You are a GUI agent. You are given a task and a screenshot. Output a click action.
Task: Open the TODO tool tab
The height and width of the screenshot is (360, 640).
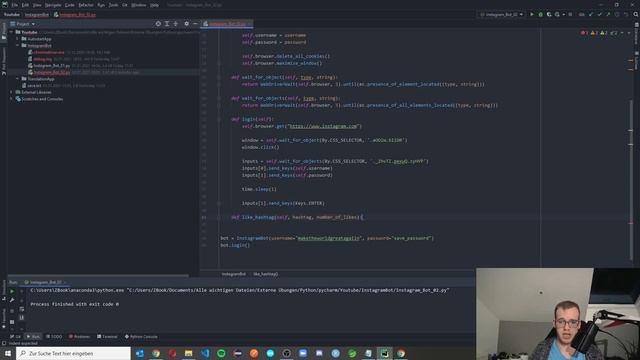point(54,337)
